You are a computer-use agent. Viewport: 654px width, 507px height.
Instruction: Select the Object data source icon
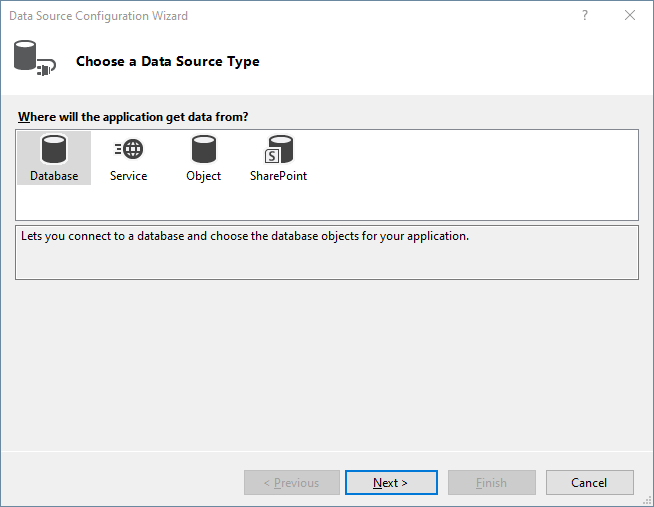pyautogui.click(x=204, y=150)
